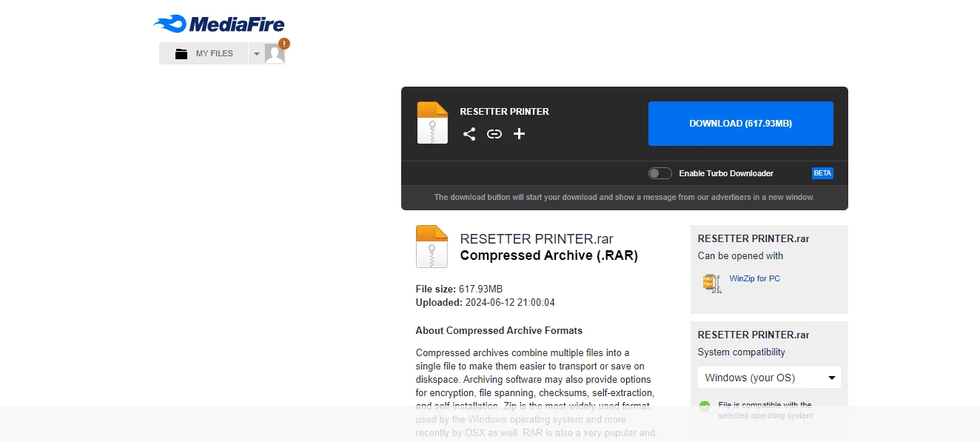Click the DOWNLOAD (617.93MB) button
Screen dimensions: 980x442
741,124
